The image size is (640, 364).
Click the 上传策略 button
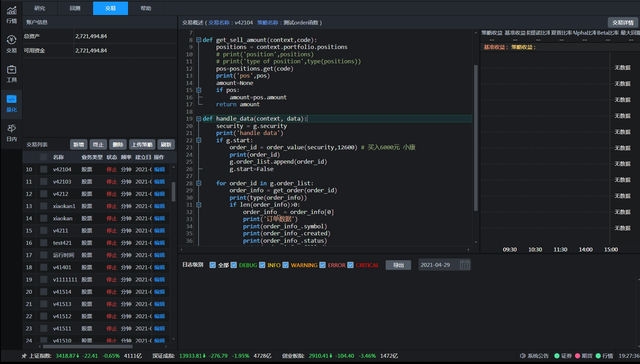(x=142, y=144)
